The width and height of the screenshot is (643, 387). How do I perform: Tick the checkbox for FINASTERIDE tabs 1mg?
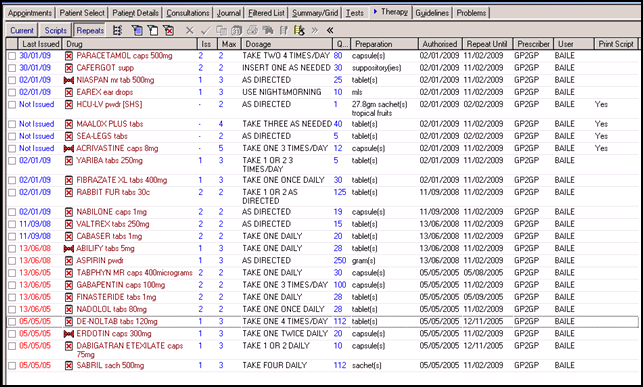point(12,298)
